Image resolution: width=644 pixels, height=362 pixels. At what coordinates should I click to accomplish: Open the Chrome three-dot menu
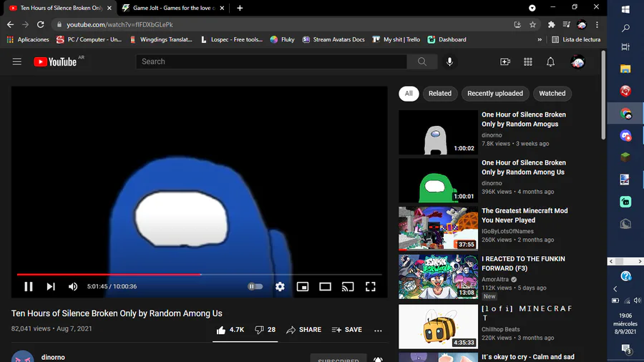click(x=597, y=24)
